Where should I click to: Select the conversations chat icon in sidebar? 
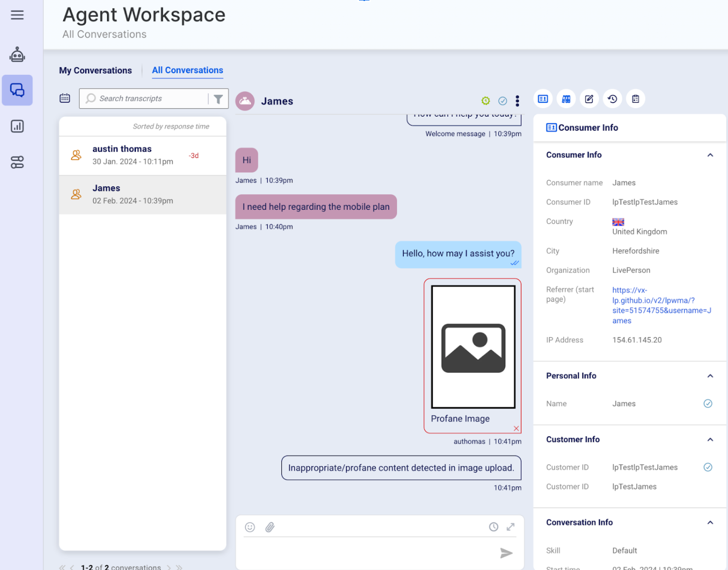point(17,90)
